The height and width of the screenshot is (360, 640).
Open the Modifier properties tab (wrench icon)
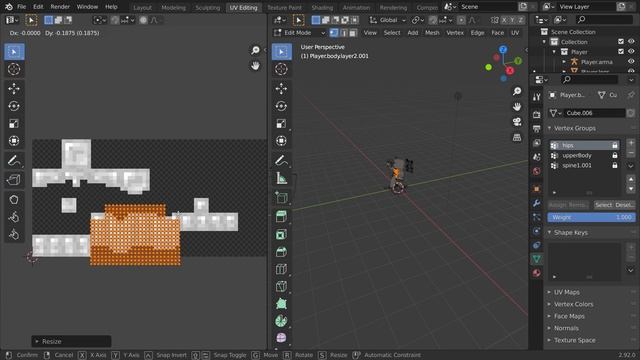click(536, 203)
